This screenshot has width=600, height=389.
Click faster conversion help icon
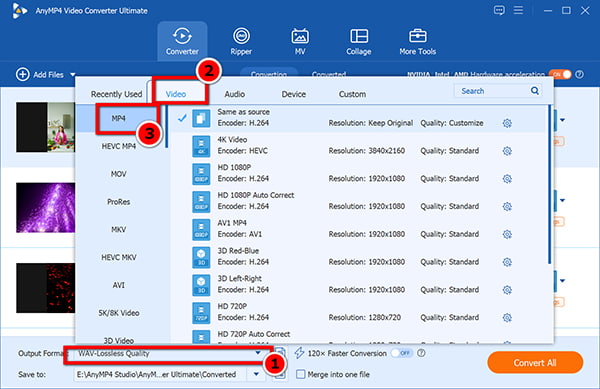pos(421,353)
